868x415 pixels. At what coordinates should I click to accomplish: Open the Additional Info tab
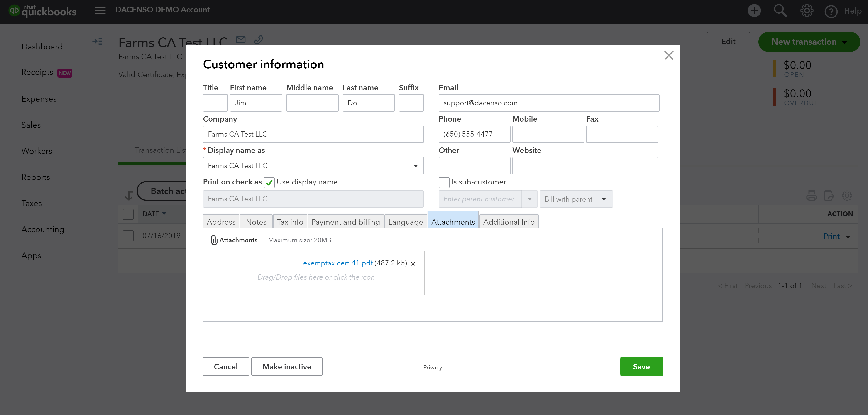coord(509,222)
